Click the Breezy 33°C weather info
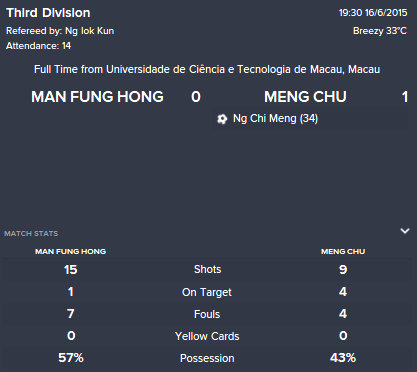Screen dimensions: 417x372 click(380, 31)
